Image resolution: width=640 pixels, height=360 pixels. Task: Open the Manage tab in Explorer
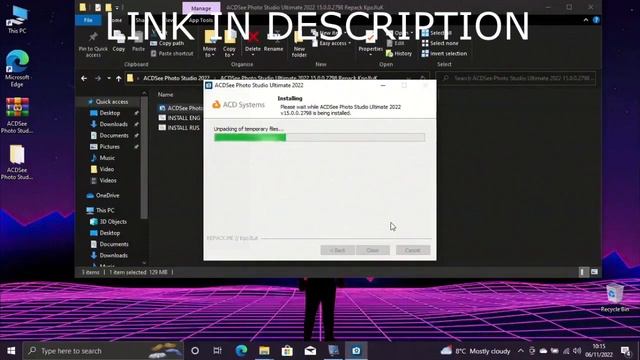(x=201, y=8)
